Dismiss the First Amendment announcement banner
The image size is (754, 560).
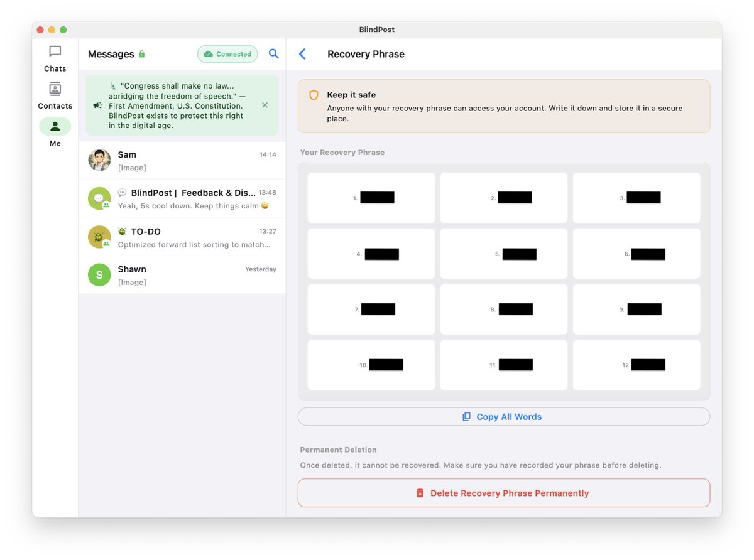265,105
